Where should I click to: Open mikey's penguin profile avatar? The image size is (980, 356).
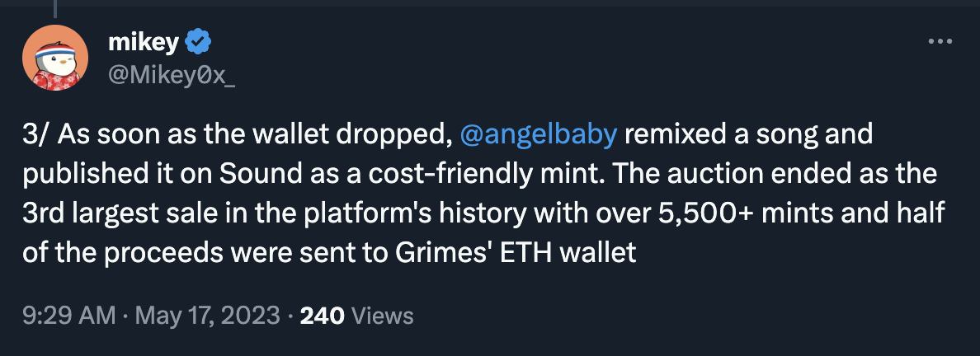[55, 58]
